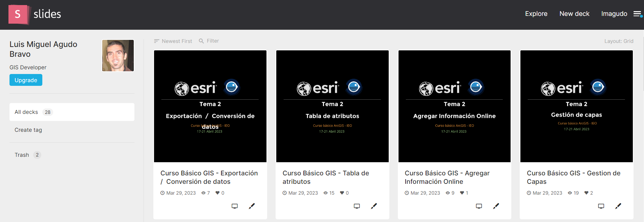Click the 28 count badge beside All decks
The height and width of the screenshot is (222, 644).
48,112
